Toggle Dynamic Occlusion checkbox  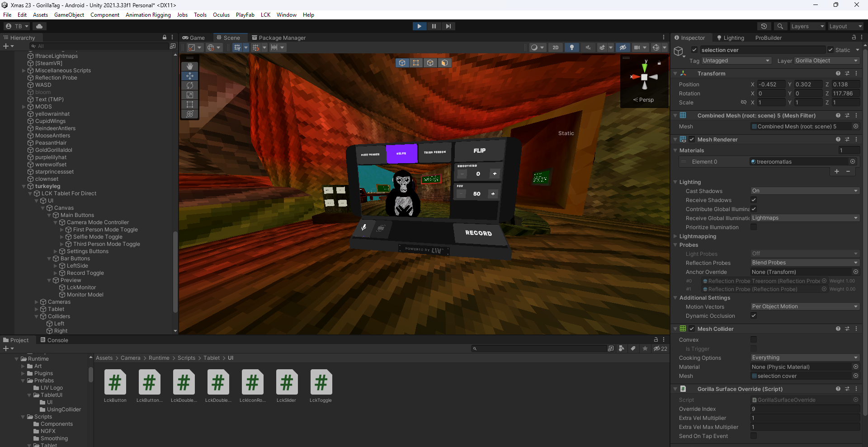[754, 315]
